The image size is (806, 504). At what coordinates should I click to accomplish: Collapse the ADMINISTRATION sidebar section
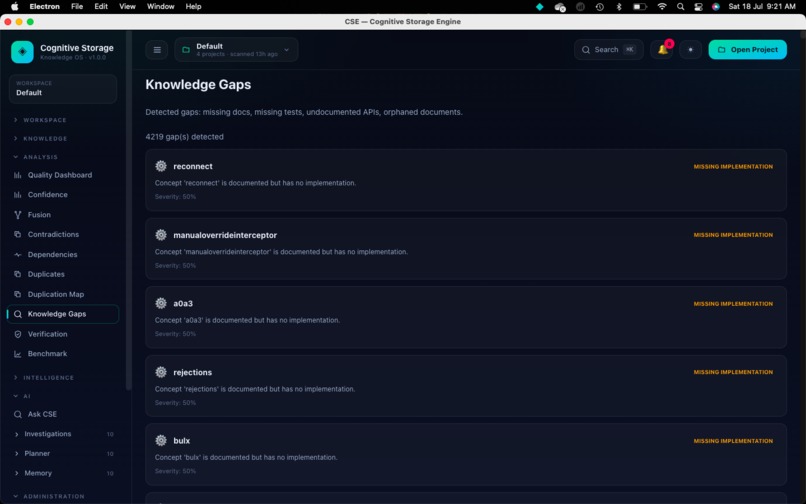pyautogui.click(x=49, y=496)
